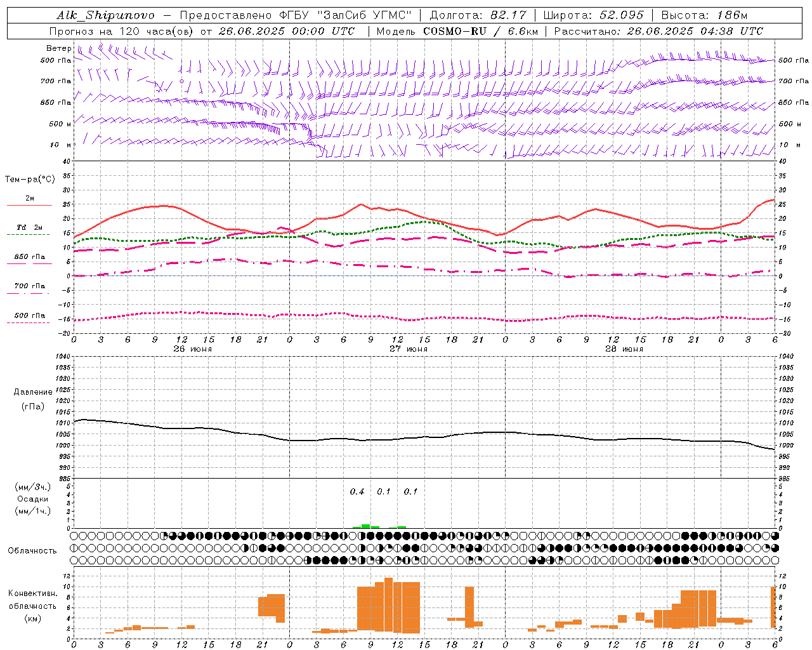Click the Td 2м legend entry
The image size is (812, 650).
click(30, 227)
